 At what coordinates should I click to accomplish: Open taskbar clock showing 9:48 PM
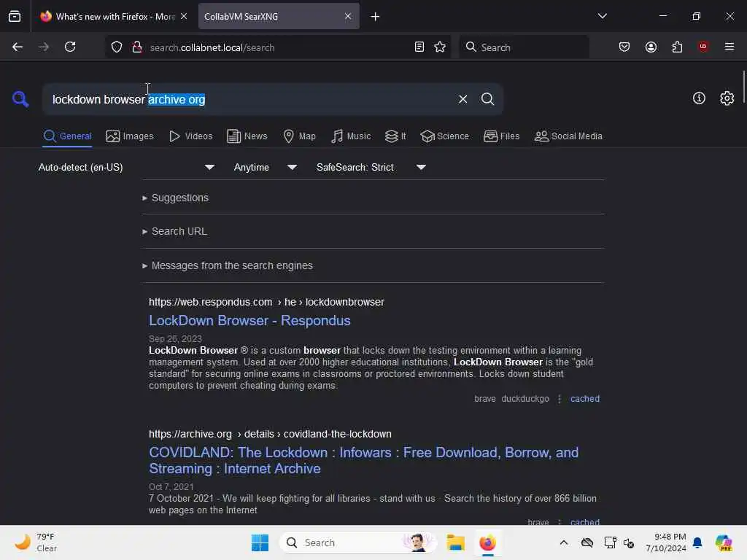coord(665,542)
